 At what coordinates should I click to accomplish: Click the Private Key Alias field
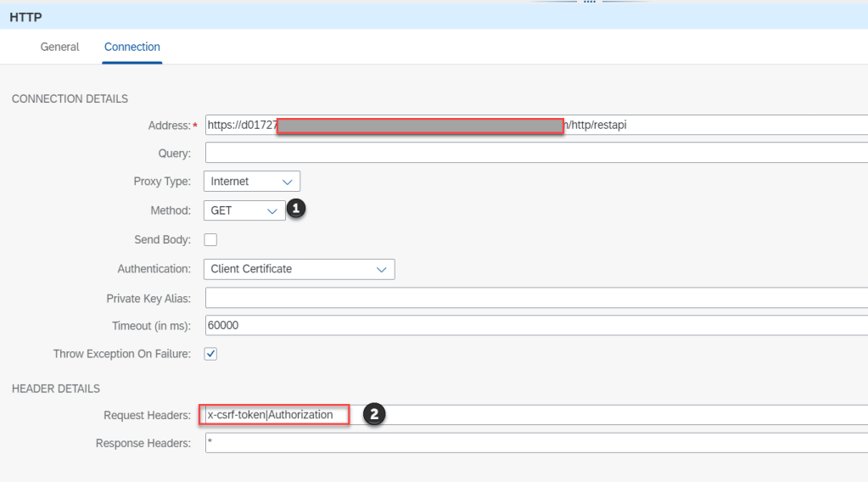point(535,298)
